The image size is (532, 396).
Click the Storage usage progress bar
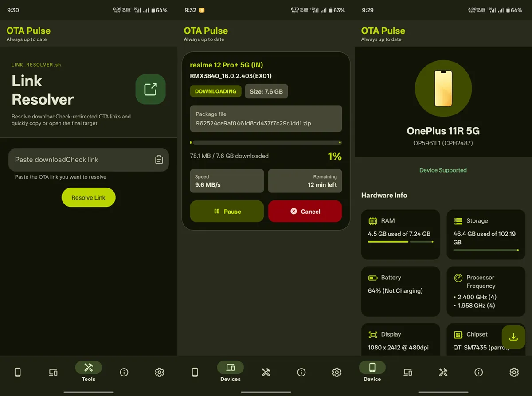[x=486, y=250]
